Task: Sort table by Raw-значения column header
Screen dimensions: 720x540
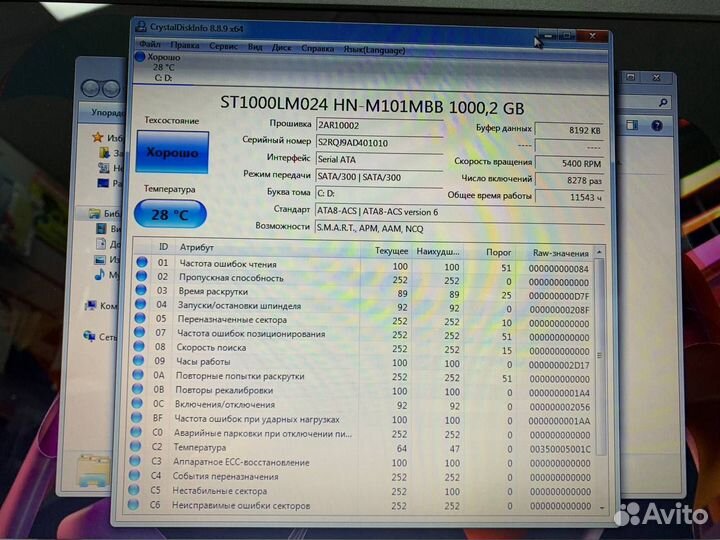Action: point(560,253)
